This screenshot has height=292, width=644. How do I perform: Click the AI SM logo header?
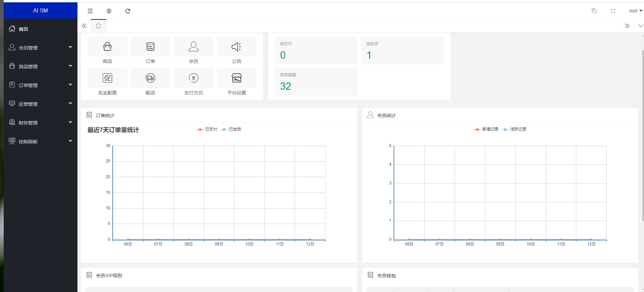40,10
